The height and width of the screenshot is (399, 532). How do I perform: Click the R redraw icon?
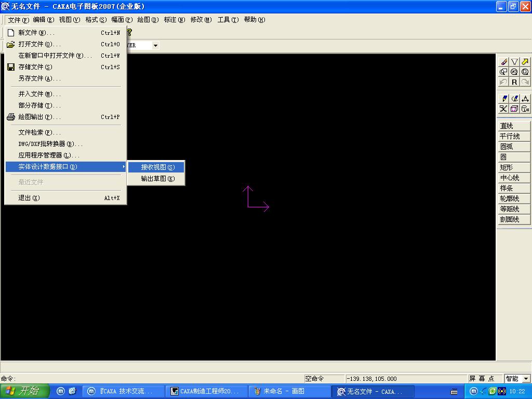pyautogui.click(x=514, y=82)
